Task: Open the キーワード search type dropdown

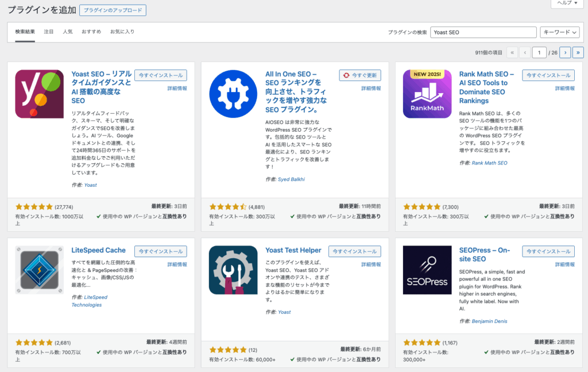Action: point(559,32)
